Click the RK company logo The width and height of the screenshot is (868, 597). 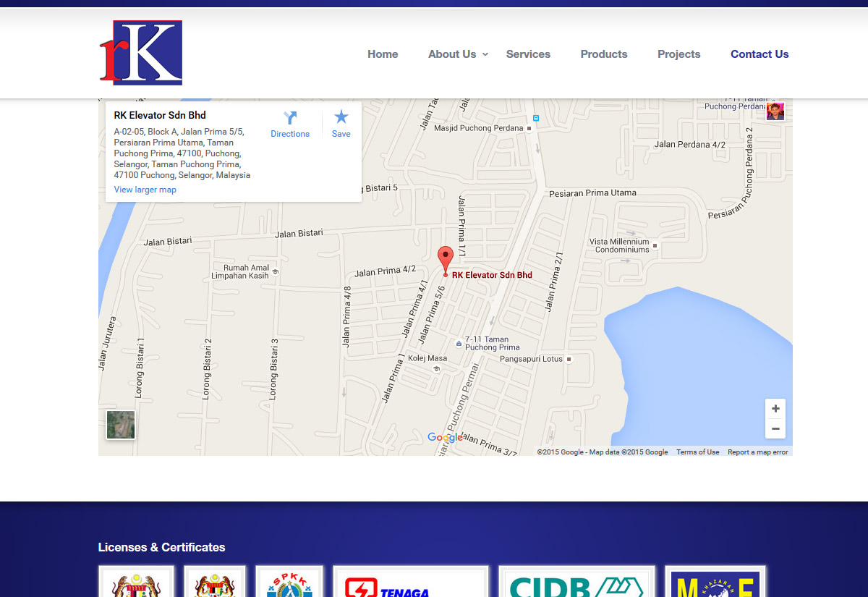click(x=141, y=53)
